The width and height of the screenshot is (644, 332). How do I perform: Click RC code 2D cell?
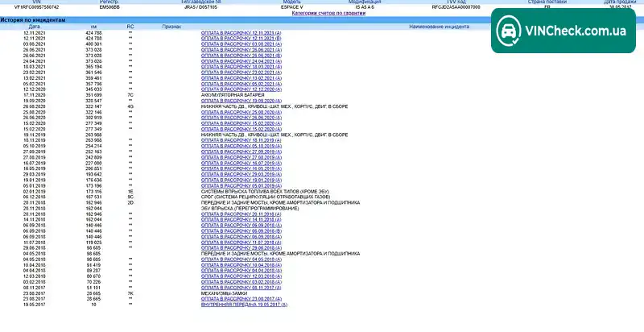tap(130, 202)
